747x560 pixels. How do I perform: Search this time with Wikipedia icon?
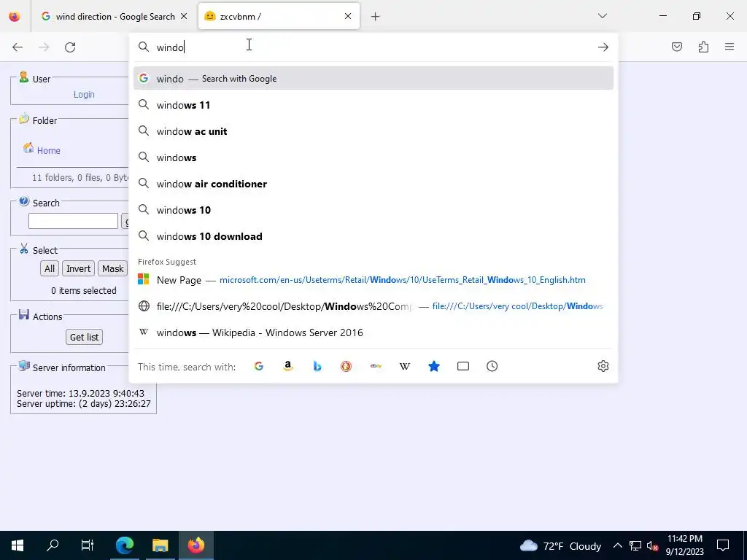coord(405,366)
